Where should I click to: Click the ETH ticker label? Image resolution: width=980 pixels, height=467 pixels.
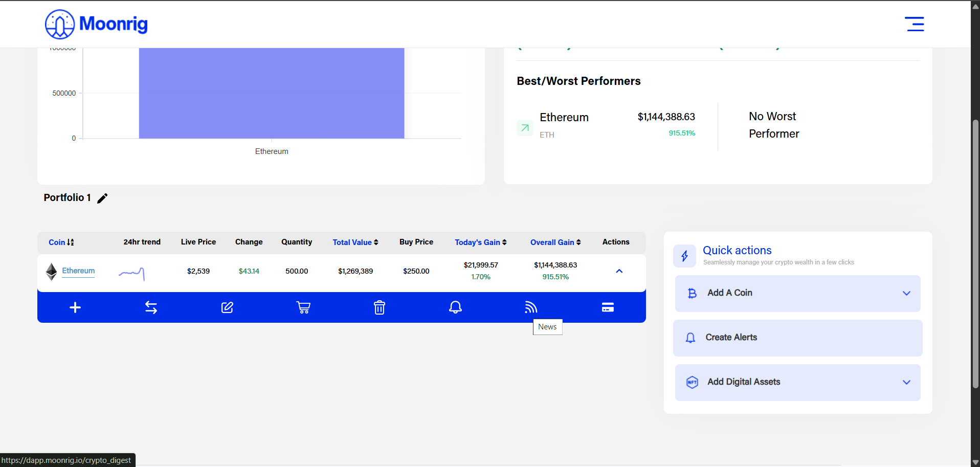click(x=547, y=135)
